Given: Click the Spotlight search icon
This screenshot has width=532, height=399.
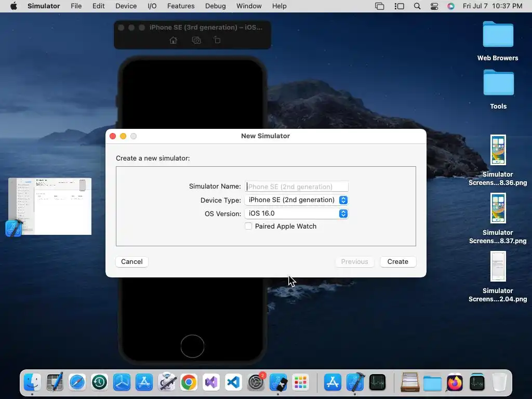Looking at the screenshot, I should [x=417, y=6].
